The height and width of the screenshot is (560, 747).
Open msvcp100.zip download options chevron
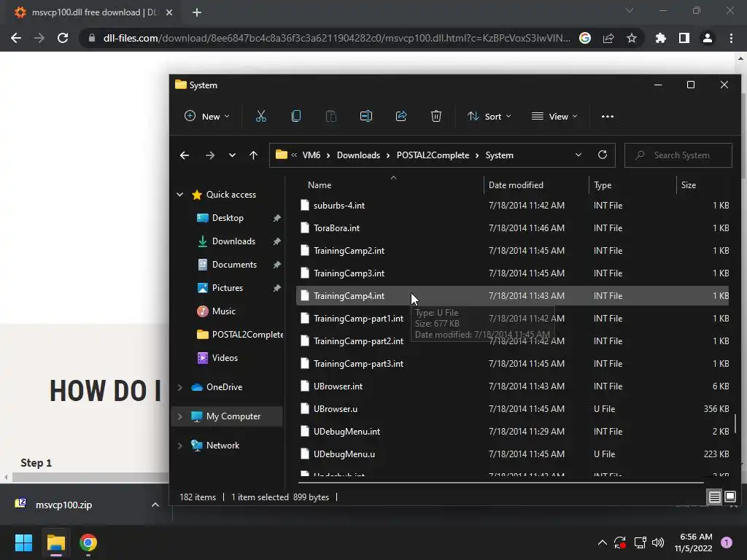[x=155, y=505]
